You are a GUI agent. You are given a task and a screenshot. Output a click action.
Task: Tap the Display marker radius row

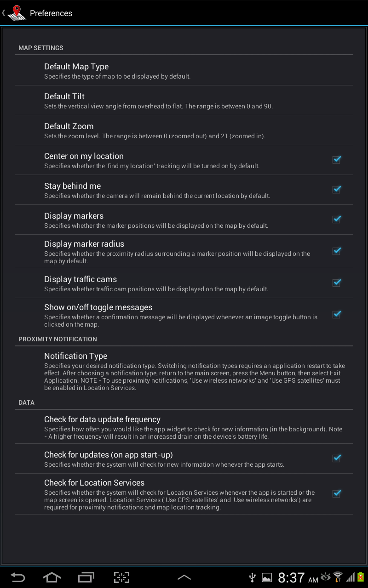tap(184, 251)
